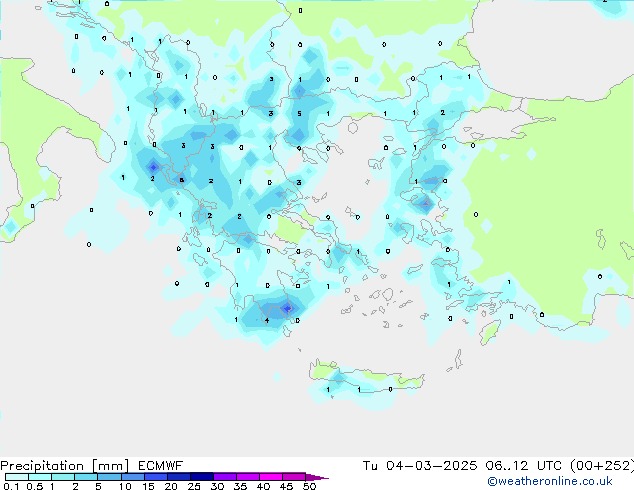Pick the 45–50 mm legend swatch
634x490 pixels.
point(294,477)
